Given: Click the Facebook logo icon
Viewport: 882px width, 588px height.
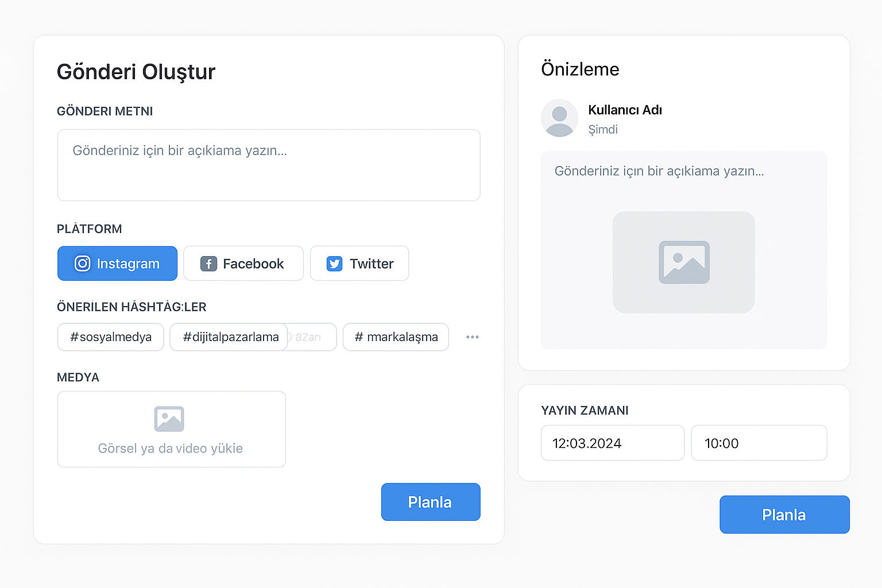Looking at the screenshot, I should click(208, 264).
